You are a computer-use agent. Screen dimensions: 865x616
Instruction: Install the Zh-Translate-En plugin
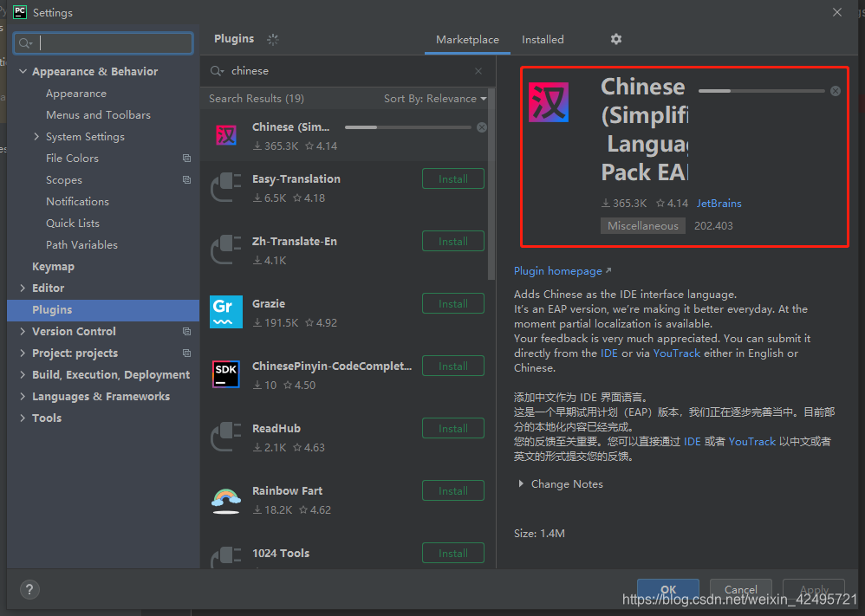click(x=453, y=241)
